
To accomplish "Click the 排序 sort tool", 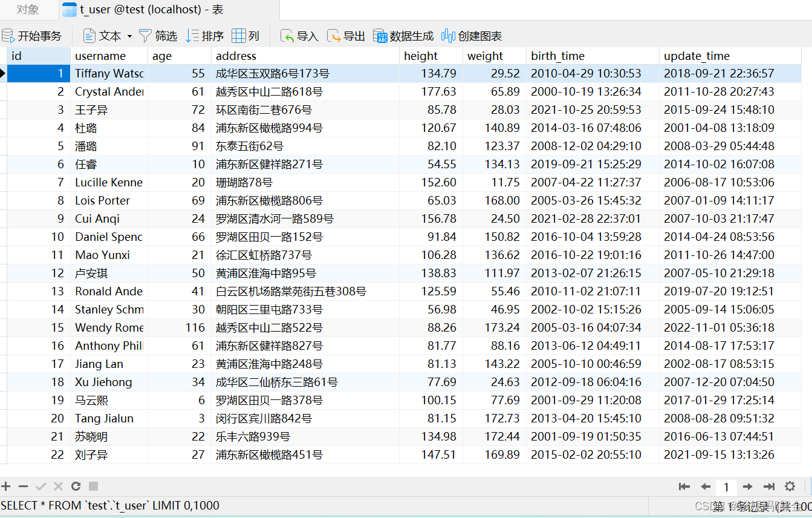I will (x=205, y=36).
